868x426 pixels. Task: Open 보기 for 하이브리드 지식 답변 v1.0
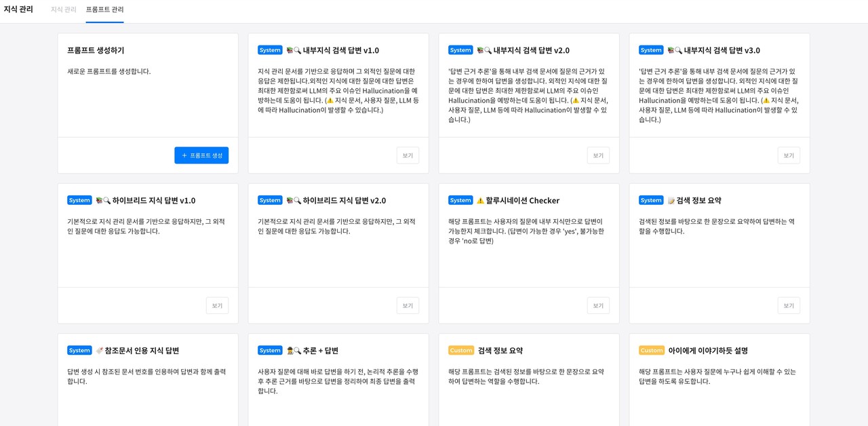pos(217,305)
